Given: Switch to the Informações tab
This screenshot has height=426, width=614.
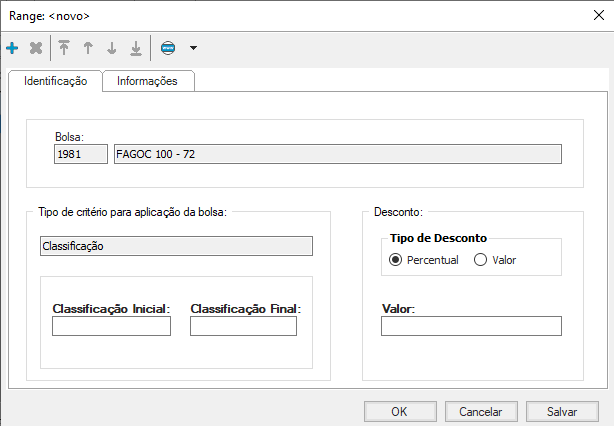Looking at the screenshot, I should click(x=147, y=81).
